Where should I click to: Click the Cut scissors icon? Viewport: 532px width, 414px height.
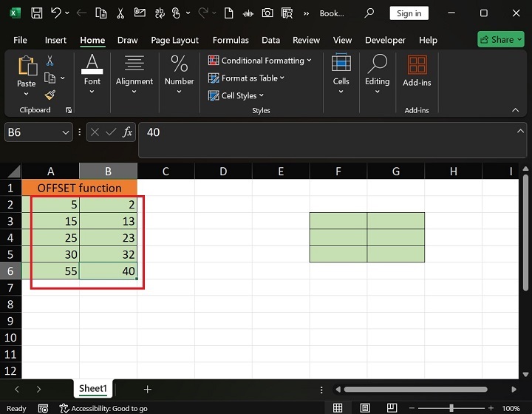click(x=50, y=61)
